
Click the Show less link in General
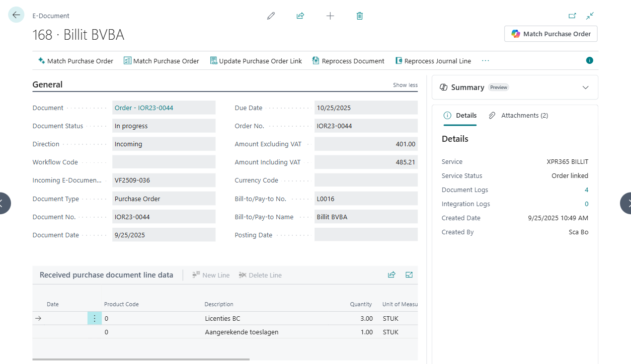pos(405,85)
